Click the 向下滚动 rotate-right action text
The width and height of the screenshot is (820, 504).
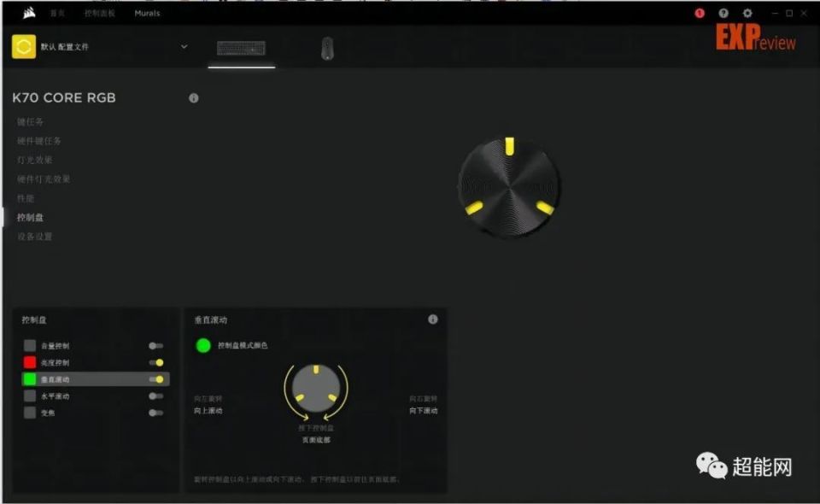(423, 410)
